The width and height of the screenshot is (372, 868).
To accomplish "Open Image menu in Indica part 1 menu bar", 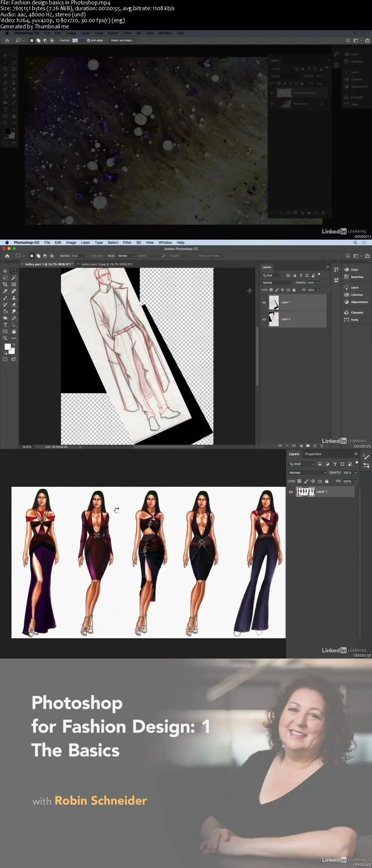I will click(71, 243).
